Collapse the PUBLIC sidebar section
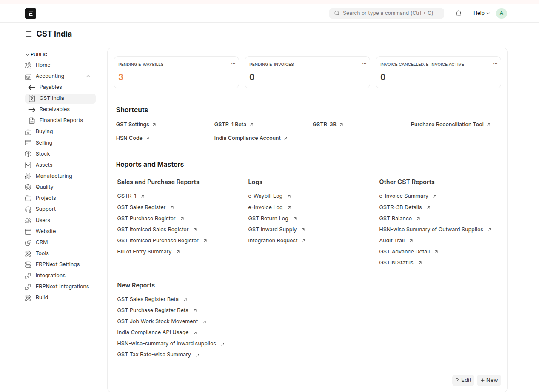Image resolution: width=539 pixels, height=392 pixels. coord(36,54)
